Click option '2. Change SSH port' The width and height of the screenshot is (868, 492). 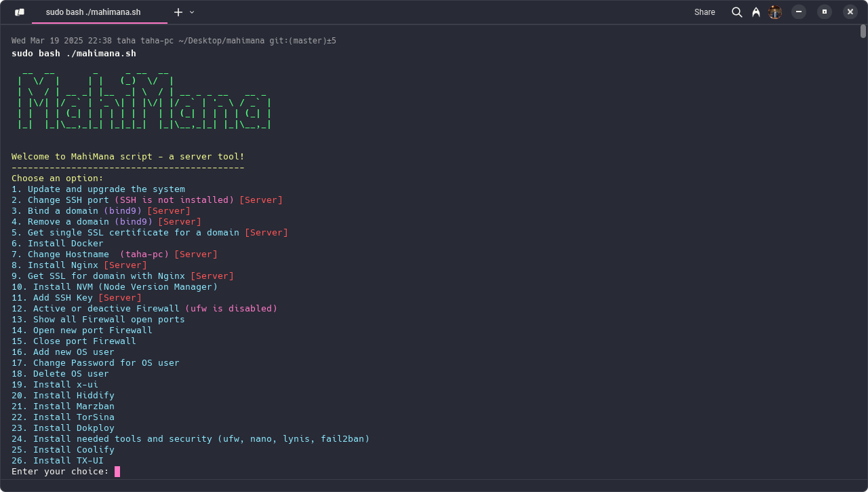pyautogui.click(x=60, y=200)
